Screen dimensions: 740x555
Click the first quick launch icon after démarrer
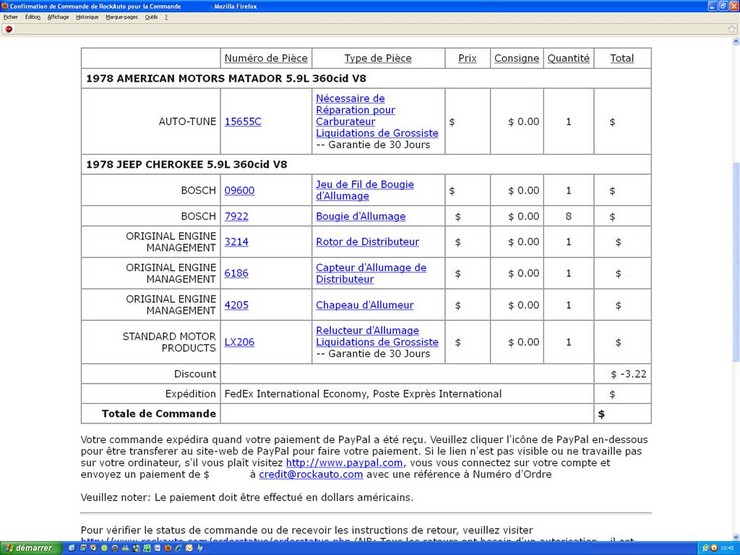click(72, 548)
